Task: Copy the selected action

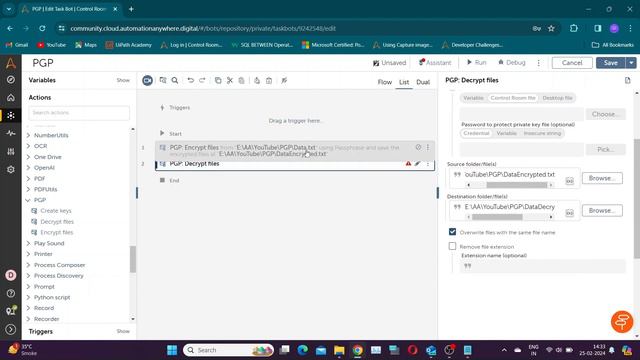Action: click(218, 80)
